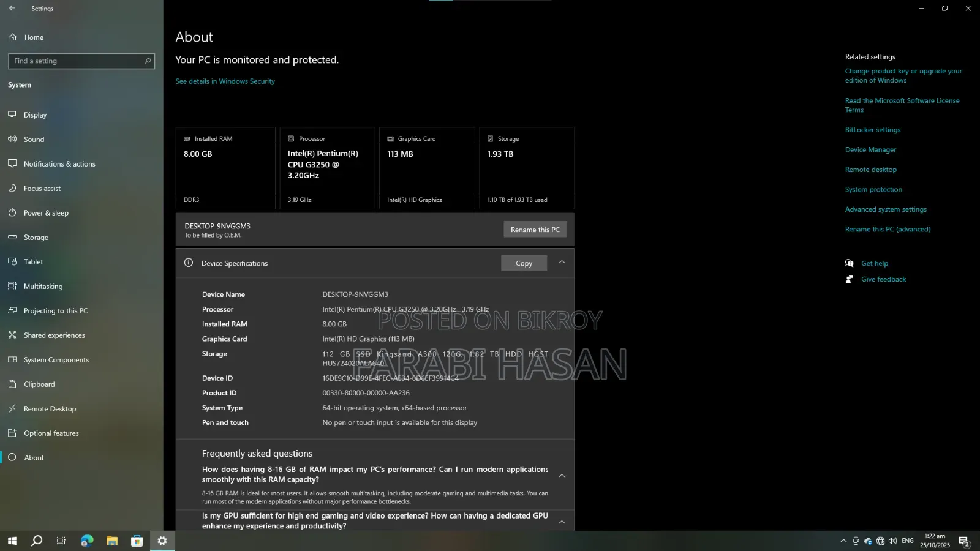Open Microsoft Edge from the taskbar
980x551 pixels.
pyautogui.click(x=87, y=541)
